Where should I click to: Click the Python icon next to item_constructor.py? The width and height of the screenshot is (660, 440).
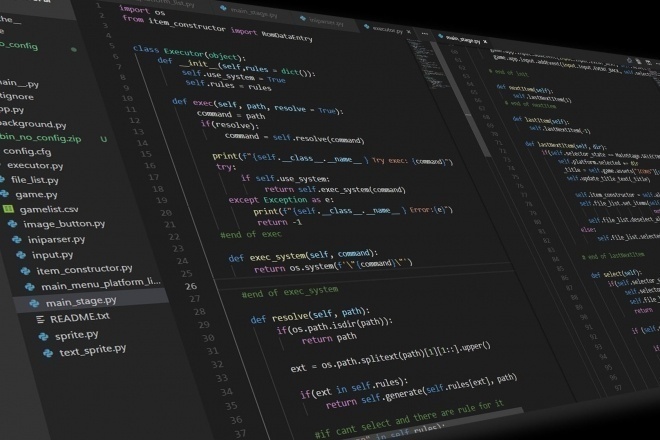[26, 271]
